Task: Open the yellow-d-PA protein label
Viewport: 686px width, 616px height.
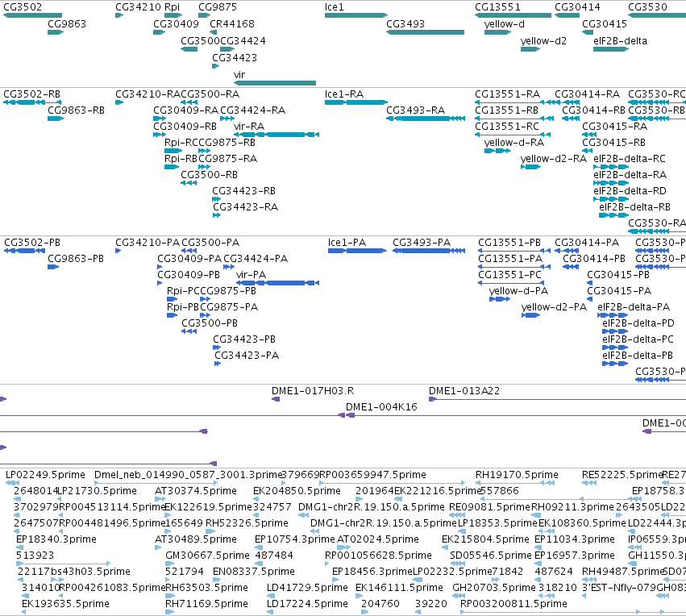Action: click(518, 291)
